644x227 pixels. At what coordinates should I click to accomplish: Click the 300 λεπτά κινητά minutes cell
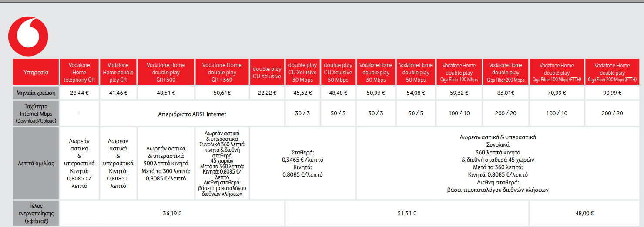[x=166, y=164]
